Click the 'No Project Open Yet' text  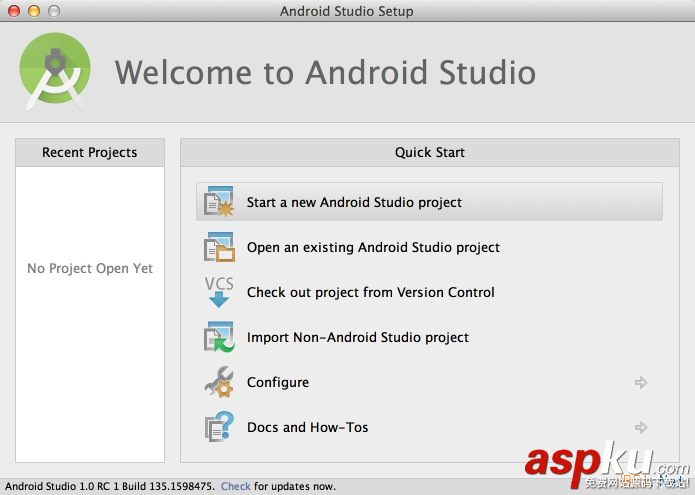90,269
